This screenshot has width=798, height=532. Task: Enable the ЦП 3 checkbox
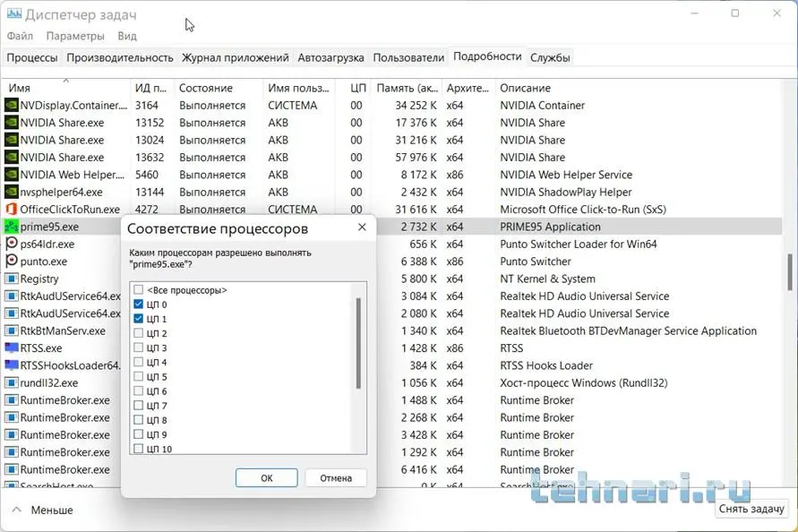tap(139, 348)
